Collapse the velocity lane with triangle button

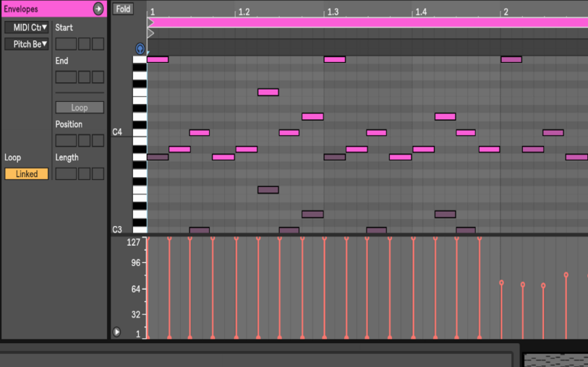116,332
